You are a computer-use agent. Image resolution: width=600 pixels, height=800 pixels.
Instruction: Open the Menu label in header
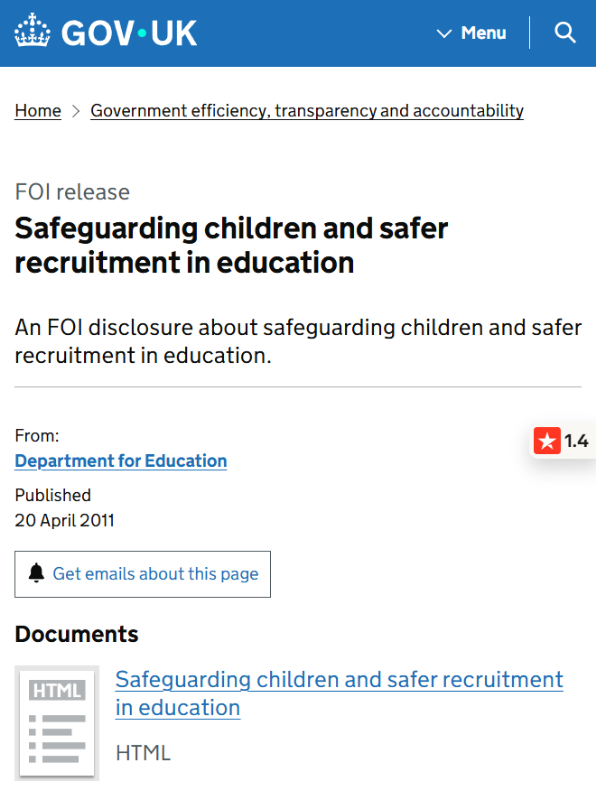tap(483, 33)
